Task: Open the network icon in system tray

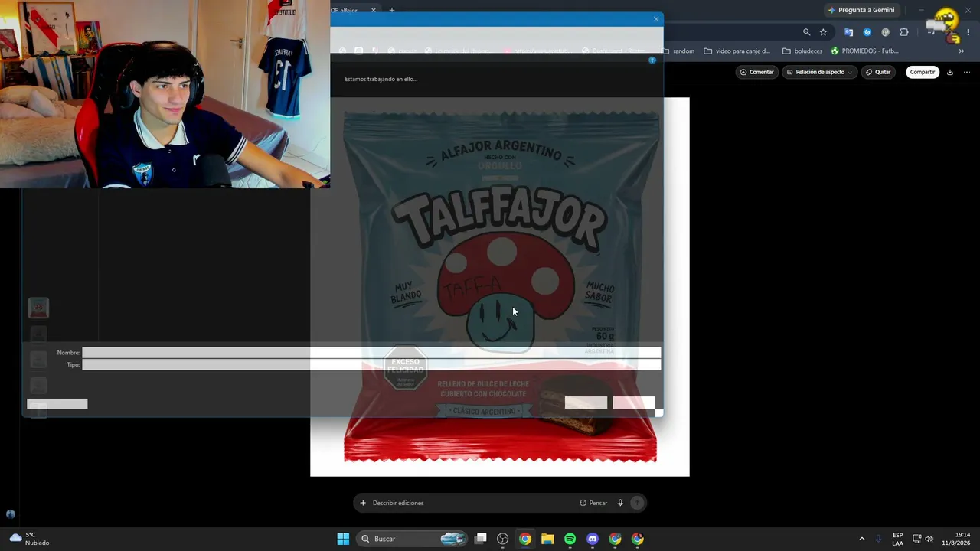Action: pyautogui.click(x=916, y=539)
